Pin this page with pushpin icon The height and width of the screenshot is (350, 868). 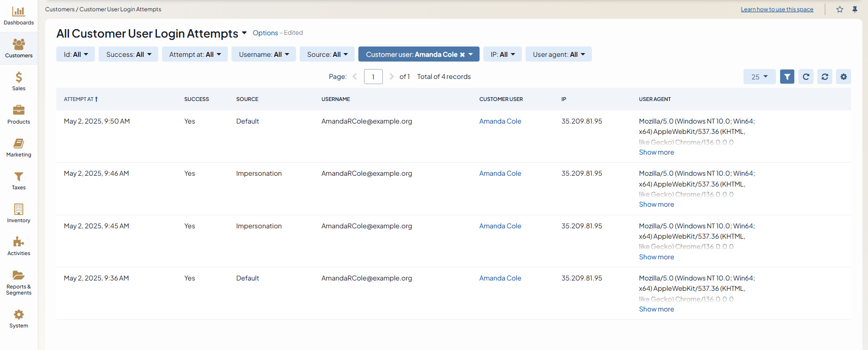(x=855, y=9)
